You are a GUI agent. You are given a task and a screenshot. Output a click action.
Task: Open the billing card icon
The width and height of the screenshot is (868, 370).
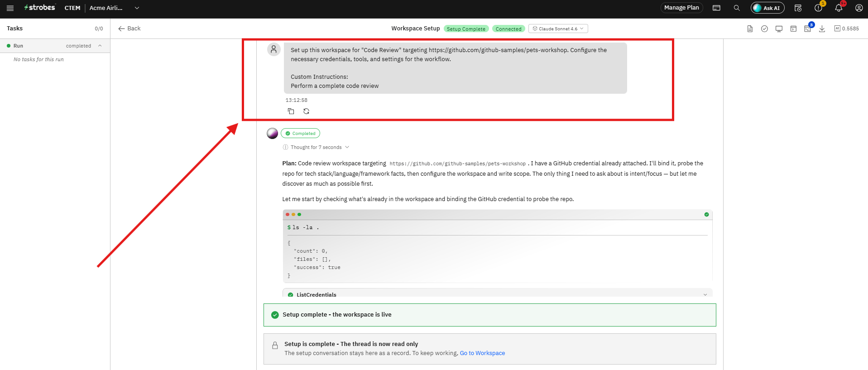tap(716, 8)
